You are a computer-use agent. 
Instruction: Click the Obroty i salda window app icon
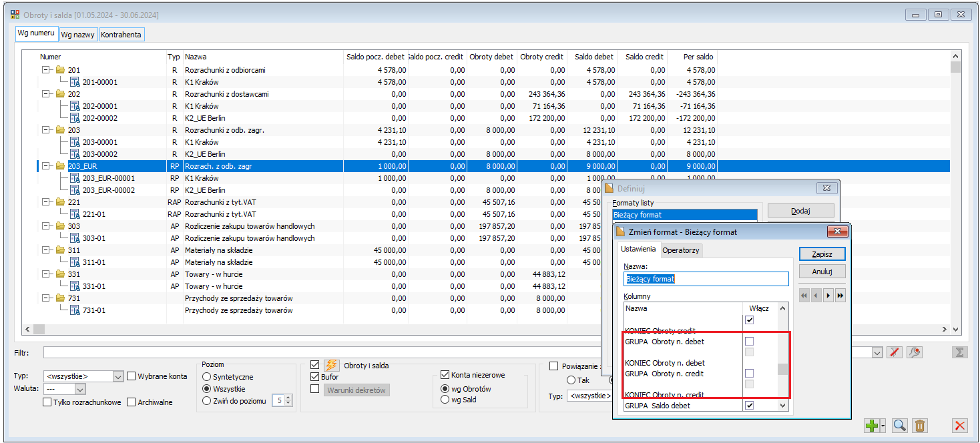click(x=15, y=14)
